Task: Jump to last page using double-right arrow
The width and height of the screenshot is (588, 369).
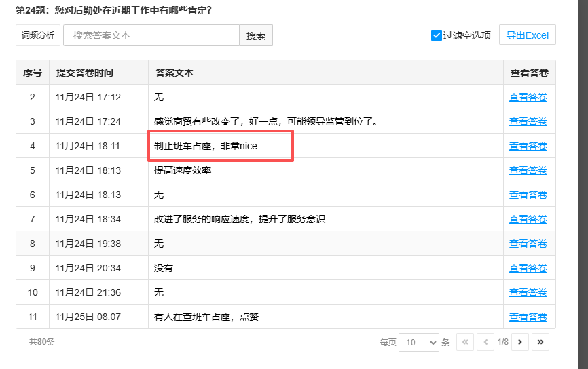Action: click(540, 342)
